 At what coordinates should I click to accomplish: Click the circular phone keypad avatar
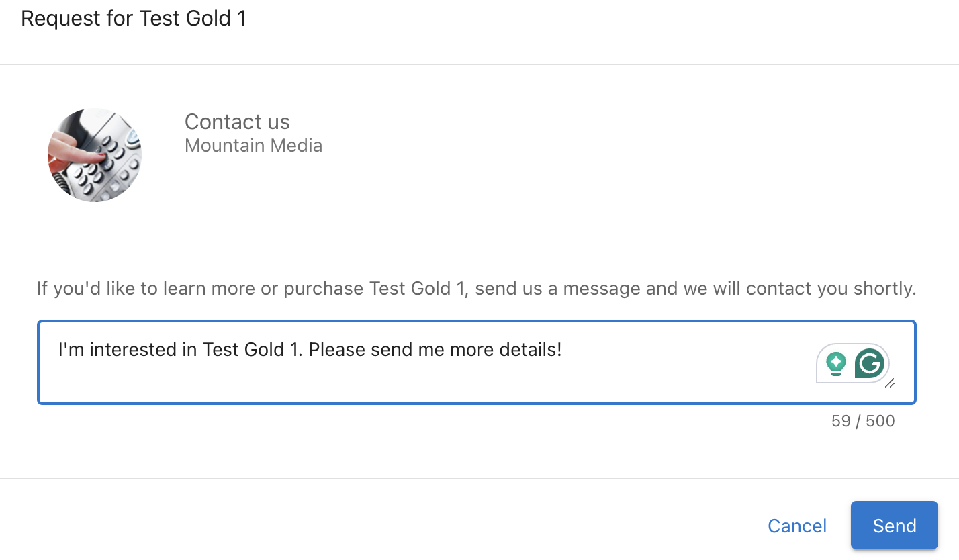95,155
